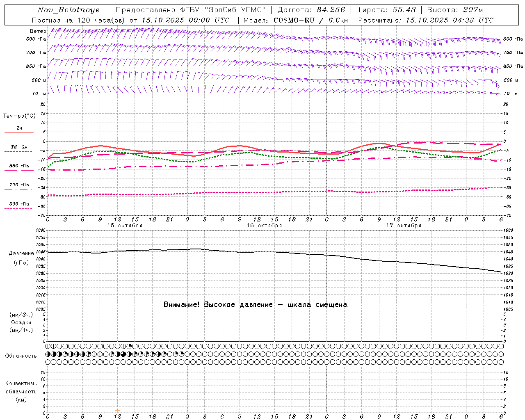This screenshot has width=525, height=420.
Task: Click the "Давление" pressure panel label
Action: point(21,253)
